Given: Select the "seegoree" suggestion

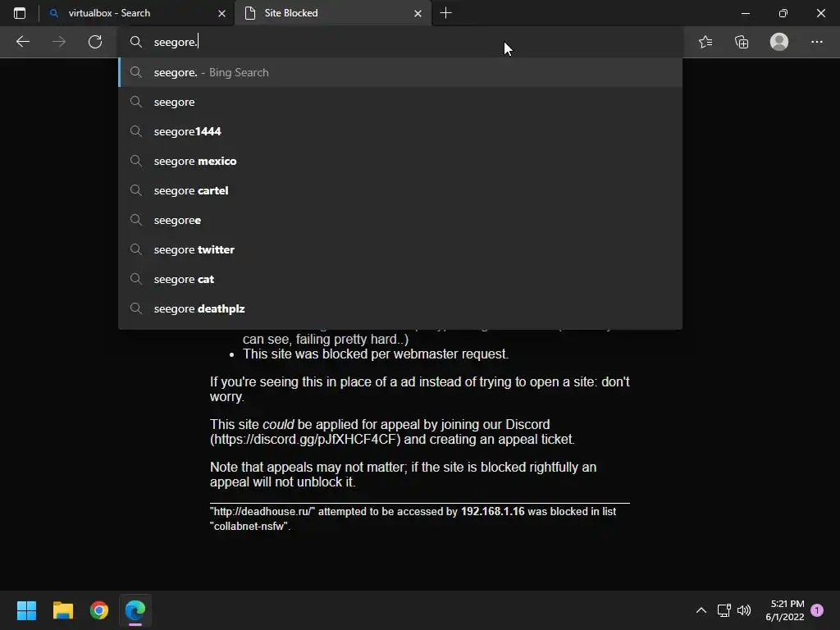Looking at the screenshot, I should click(400, 220).
